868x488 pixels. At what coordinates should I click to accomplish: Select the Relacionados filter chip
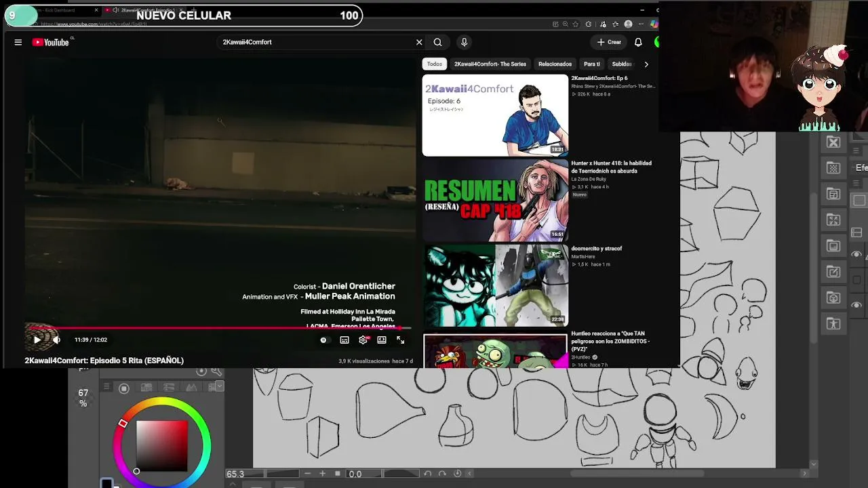555,64
